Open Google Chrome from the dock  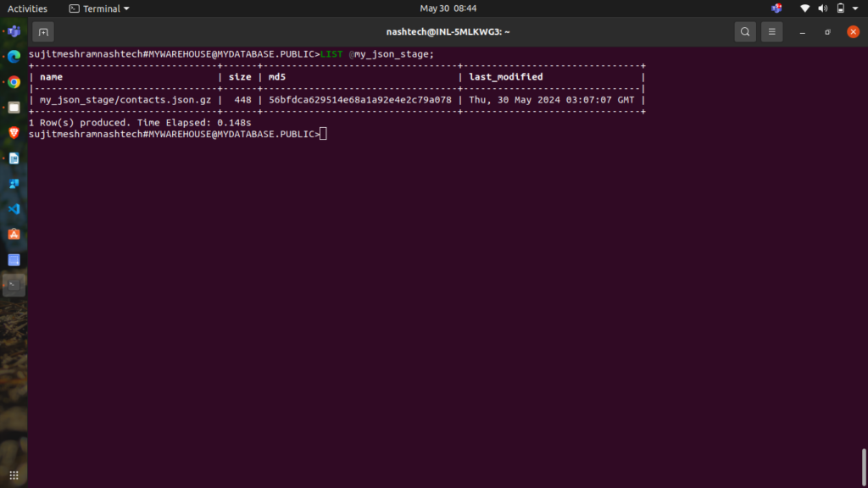coord(14,82)
